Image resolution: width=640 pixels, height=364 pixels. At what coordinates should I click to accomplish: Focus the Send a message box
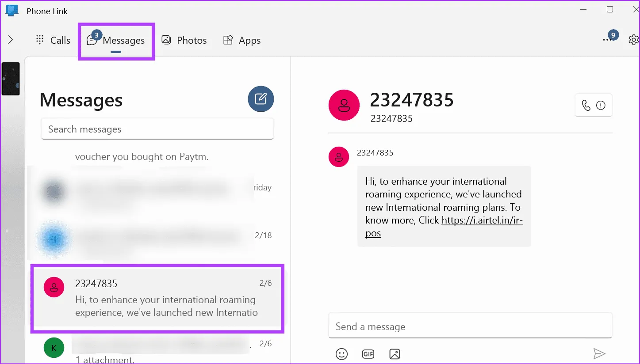(x=470, y=326)
